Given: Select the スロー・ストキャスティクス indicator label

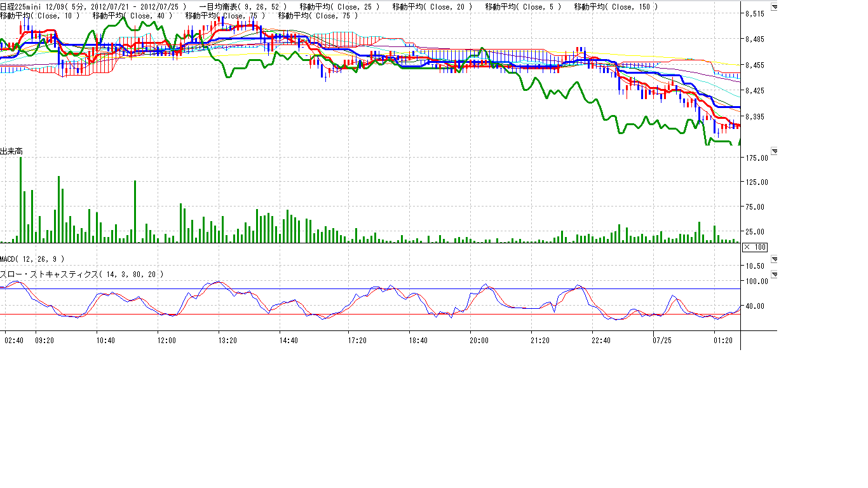Looking at the screenshot, I should [81, 274].
